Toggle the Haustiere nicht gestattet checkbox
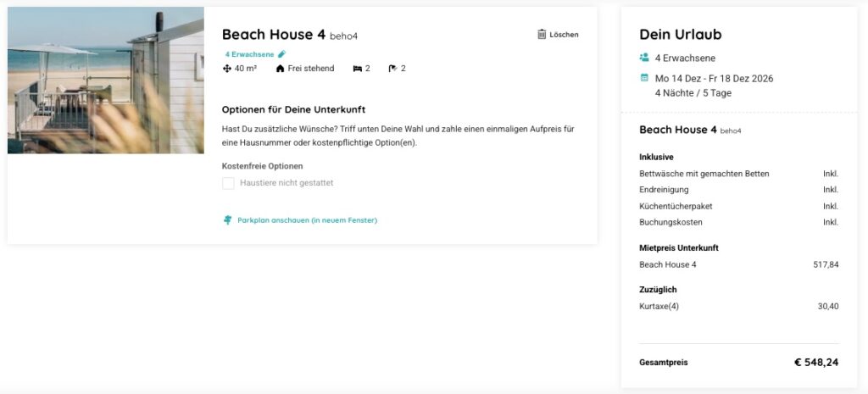 pyautogui.click(x=228, y=183)
